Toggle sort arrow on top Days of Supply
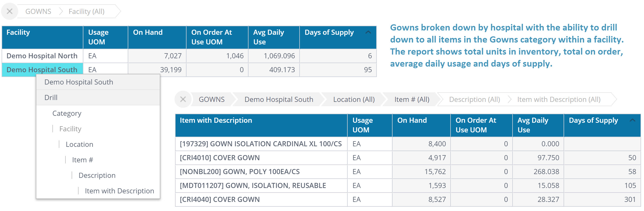The image size is (644, 211). [x=368, y=32]
